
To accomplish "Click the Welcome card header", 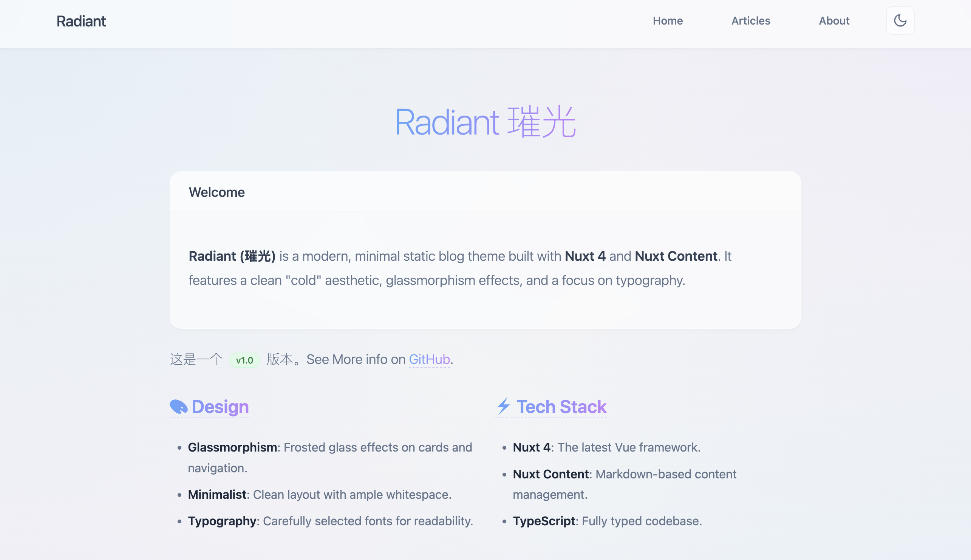I will click(485, 192).
